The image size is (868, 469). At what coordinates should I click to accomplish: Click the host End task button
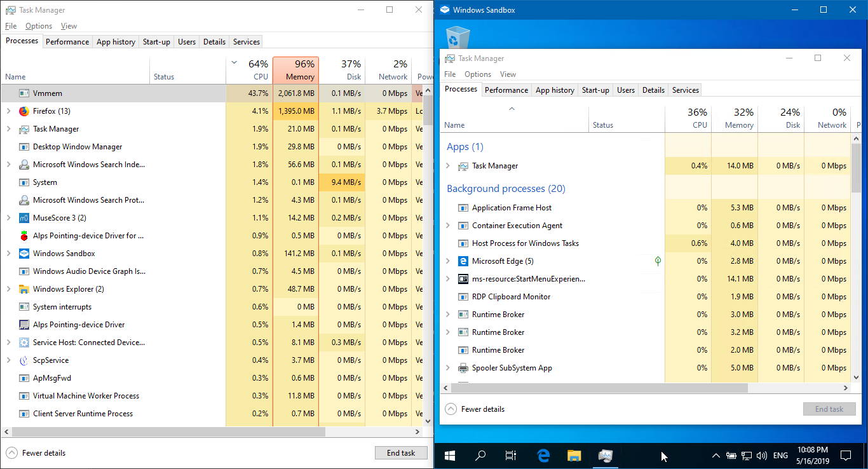click(401, 453)
